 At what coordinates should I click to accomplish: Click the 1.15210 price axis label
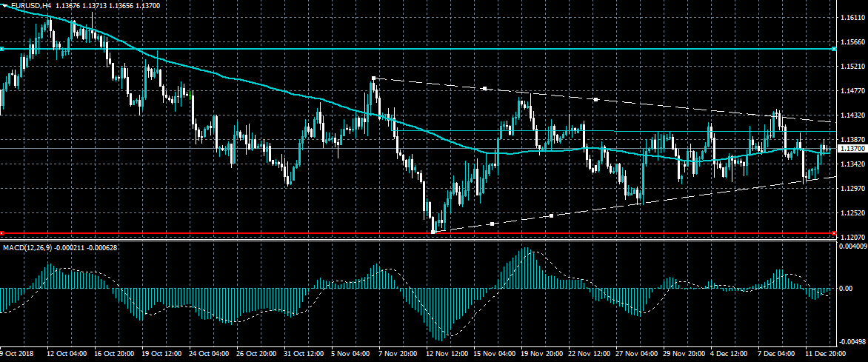point(852,67)
